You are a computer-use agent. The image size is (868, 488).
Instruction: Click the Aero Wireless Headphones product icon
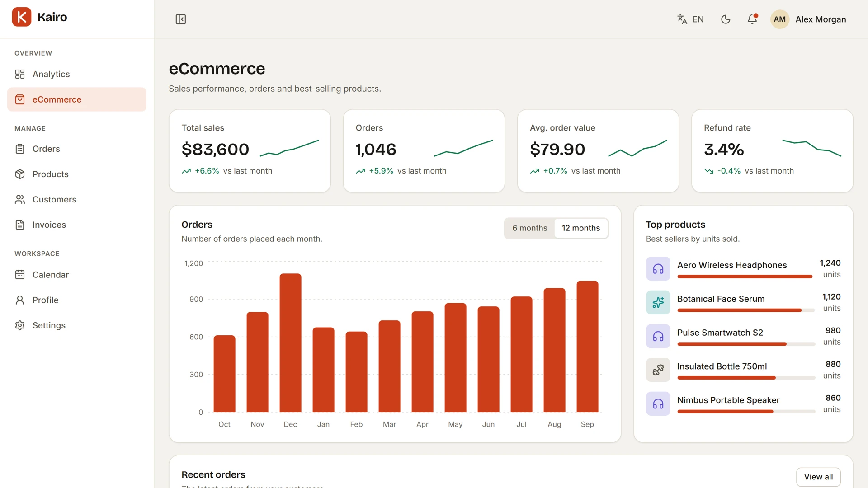658,269
